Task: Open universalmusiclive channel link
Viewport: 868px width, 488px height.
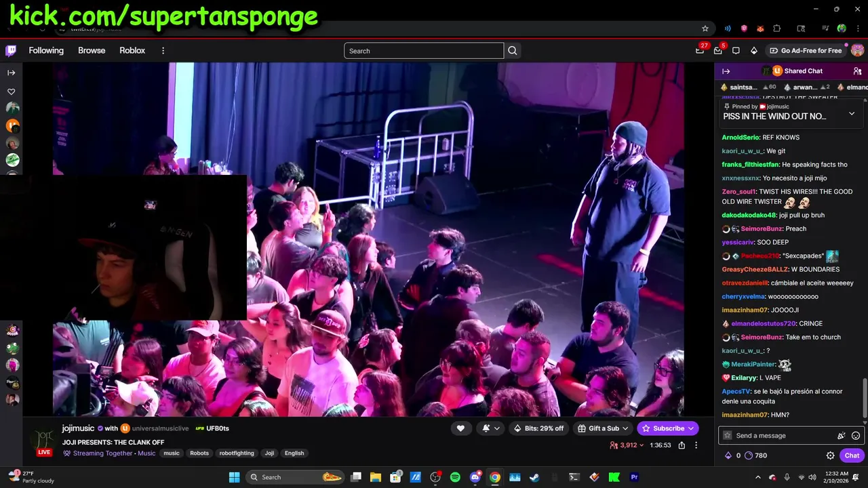Action: [160, 428]
